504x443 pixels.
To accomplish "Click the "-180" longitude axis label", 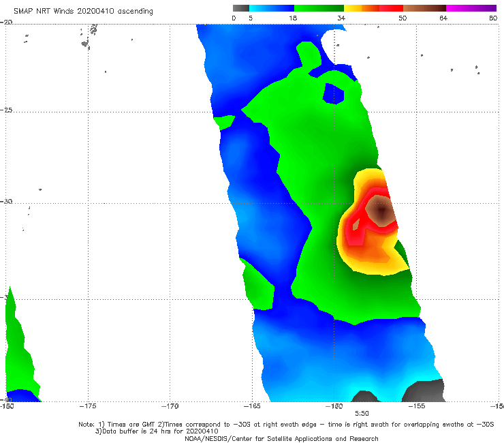I will pos(7,406).
